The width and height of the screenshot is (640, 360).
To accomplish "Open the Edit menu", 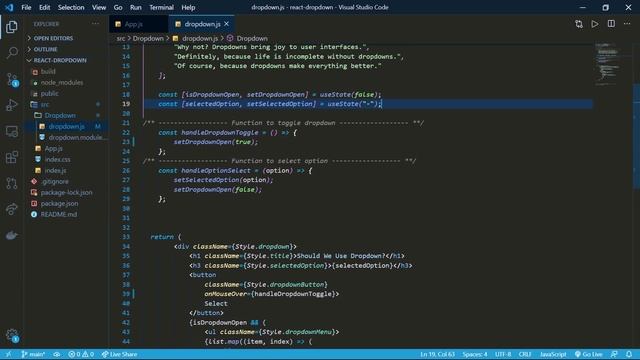I will pyautogui.click(x=44, y=7).
